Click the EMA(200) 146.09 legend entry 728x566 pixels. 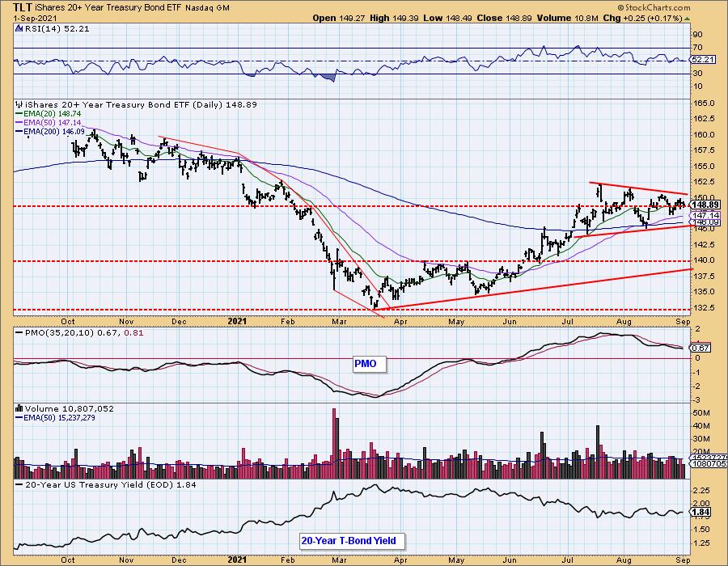(x=50, y=132)
